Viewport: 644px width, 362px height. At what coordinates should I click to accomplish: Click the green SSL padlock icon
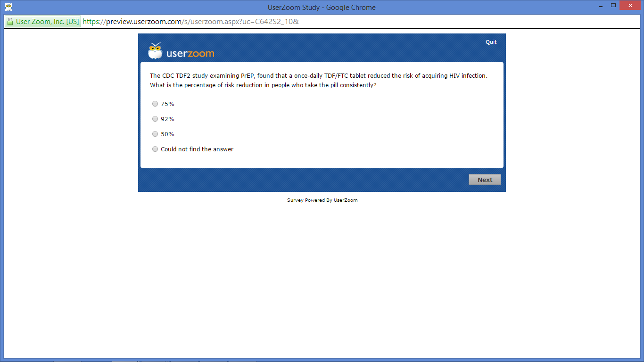[10, 22]
